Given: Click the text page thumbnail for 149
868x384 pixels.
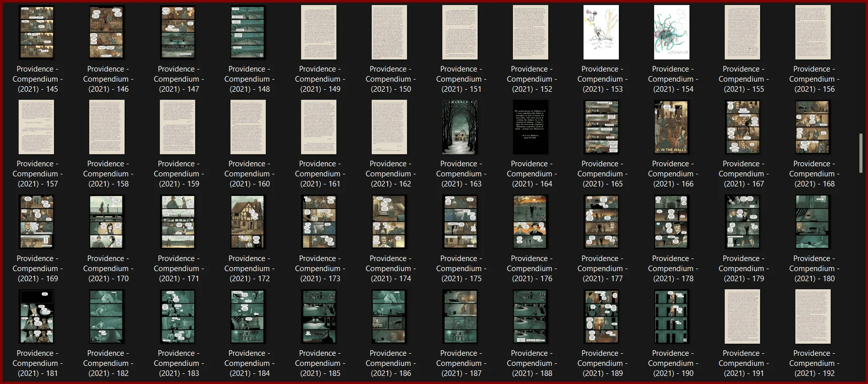Looking at the screenshot, I should [x=319, y=32].
